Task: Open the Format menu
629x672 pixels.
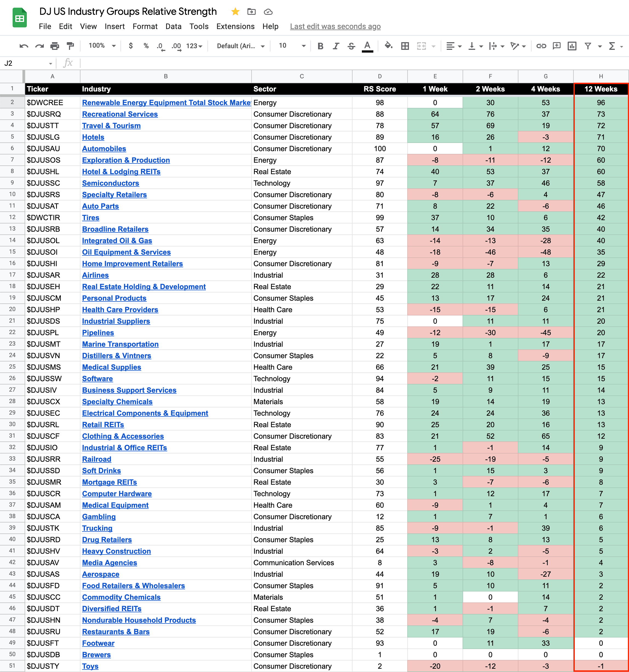Action: click(x=145, y=26)
